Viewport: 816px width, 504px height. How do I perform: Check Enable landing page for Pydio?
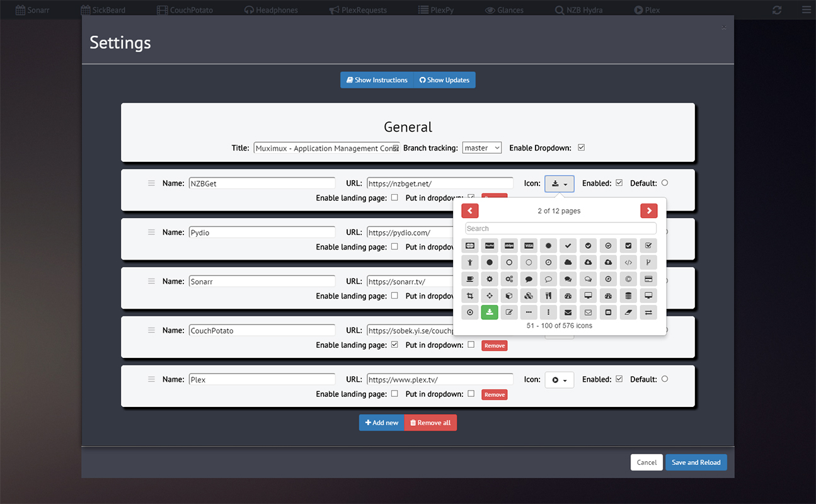coord(394,246)
